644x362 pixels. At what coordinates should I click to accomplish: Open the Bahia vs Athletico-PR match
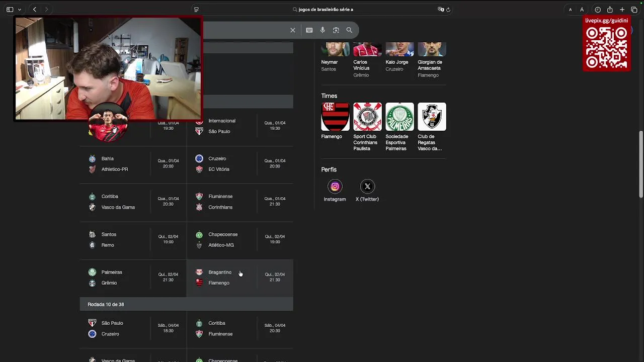point(133,164)
